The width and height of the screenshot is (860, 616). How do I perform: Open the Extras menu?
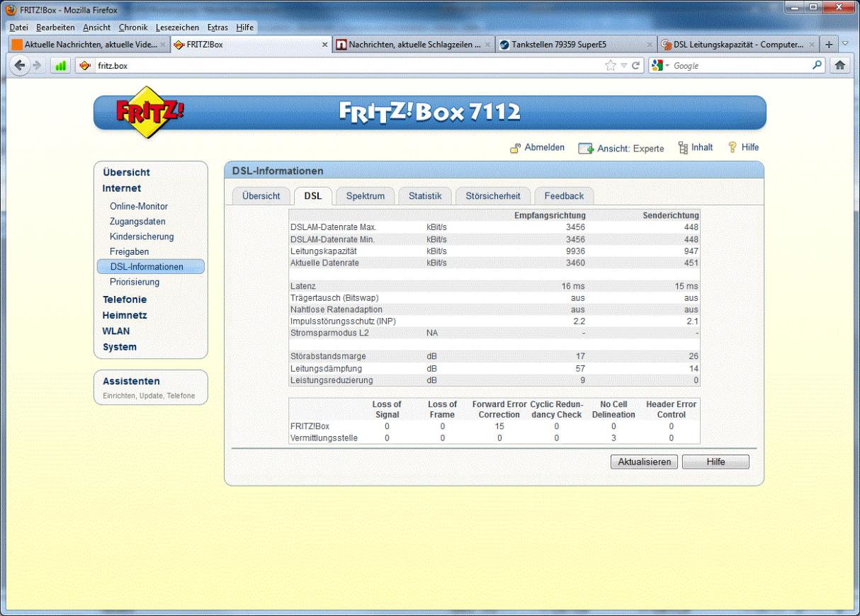pyautogui.click(x=218, y=28)
